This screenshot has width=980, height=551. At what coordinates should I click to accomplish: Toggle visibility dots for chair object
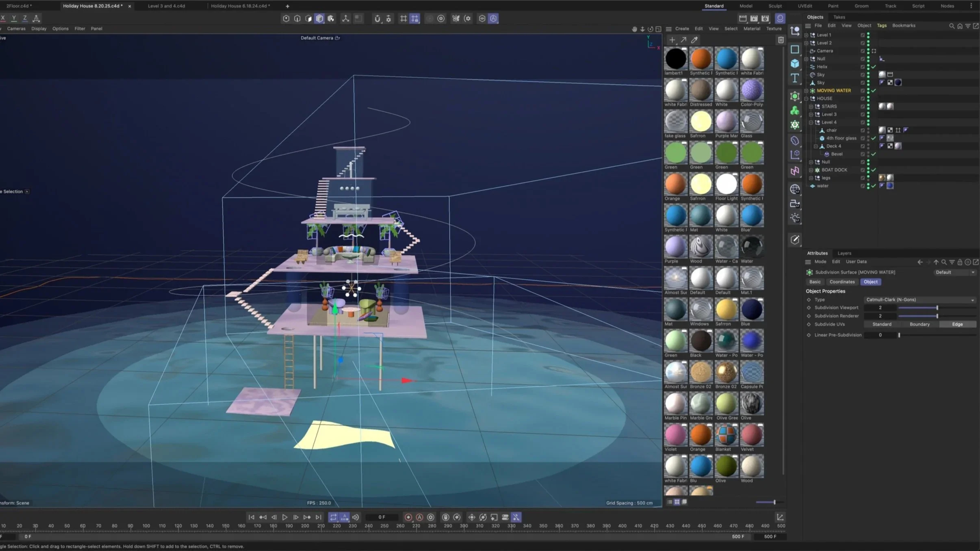[x=868, y=130]
